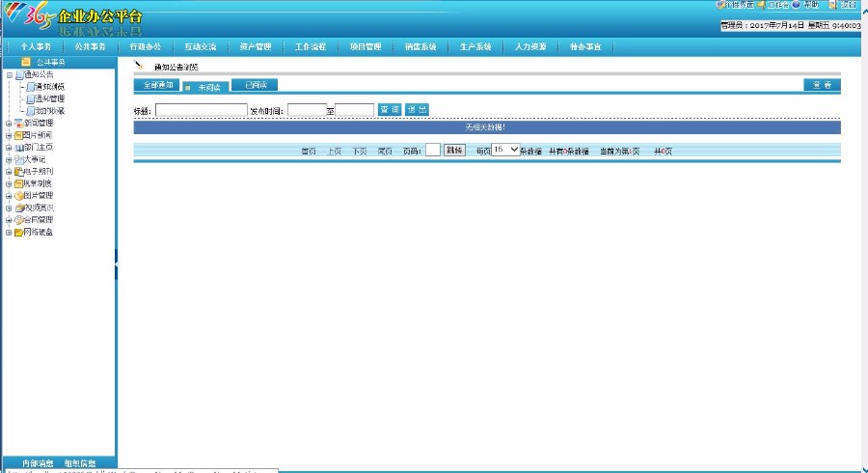Click the 工作台 pin icon
Image resolution: width=868 pixels, height=473 pixels.
(x=762, y=5)
